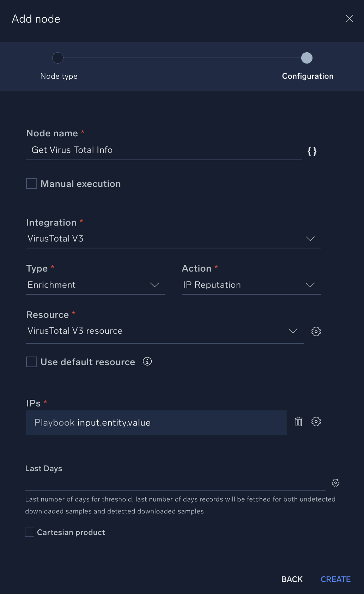
Task: Open the expression editor with curly braces icon
Action: (x=312, y=151)
